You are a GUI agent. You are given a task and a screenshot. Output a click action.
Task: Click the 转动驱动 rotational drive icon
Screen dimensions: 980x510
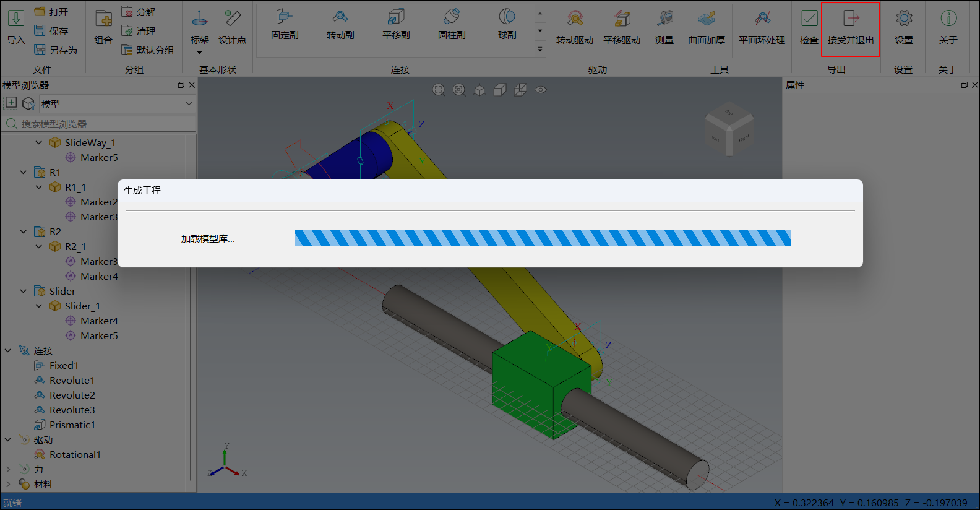(x=574, y=28)
